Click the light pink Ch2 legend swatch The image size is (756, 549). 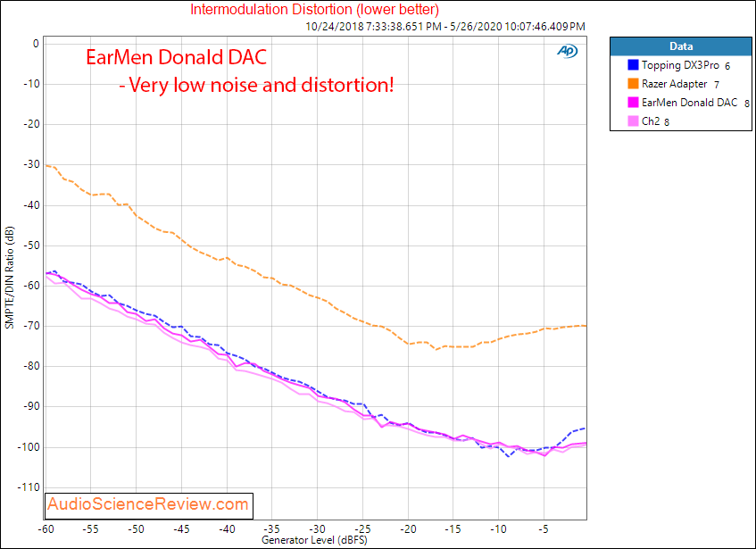pos(633,121)
